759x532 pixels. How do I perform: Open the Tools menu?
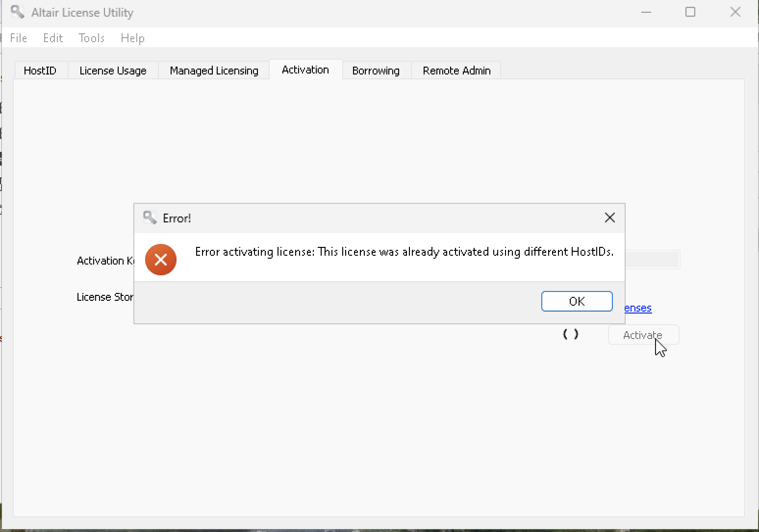coord(91,38)
